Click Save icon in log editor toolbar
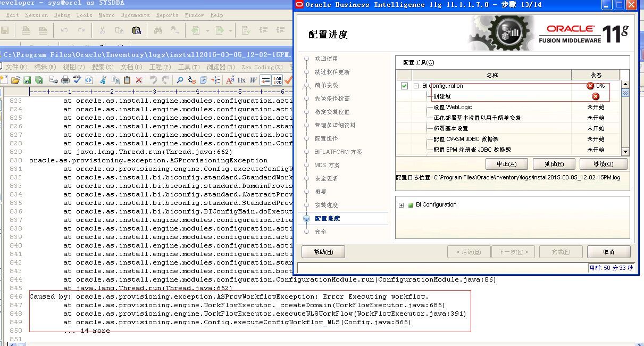Image resolution: width=644 pixels, height=346 pixels. click(x=27, y=80)
